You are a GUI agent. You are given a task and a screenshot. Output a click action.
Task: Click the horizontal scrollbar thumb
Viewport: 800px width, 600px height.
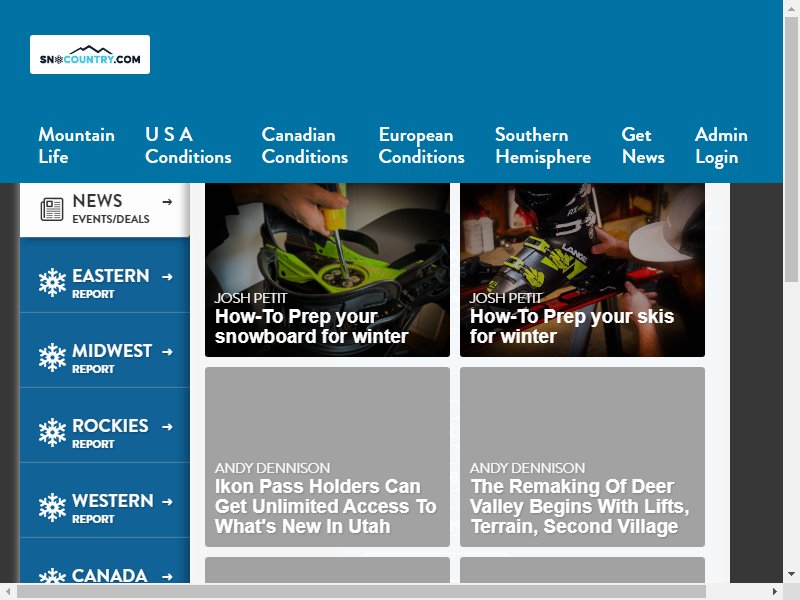(x=362, y=591)
